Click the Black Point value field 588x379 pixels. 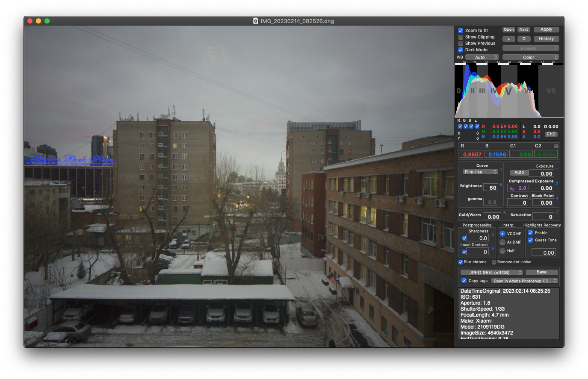543,203
